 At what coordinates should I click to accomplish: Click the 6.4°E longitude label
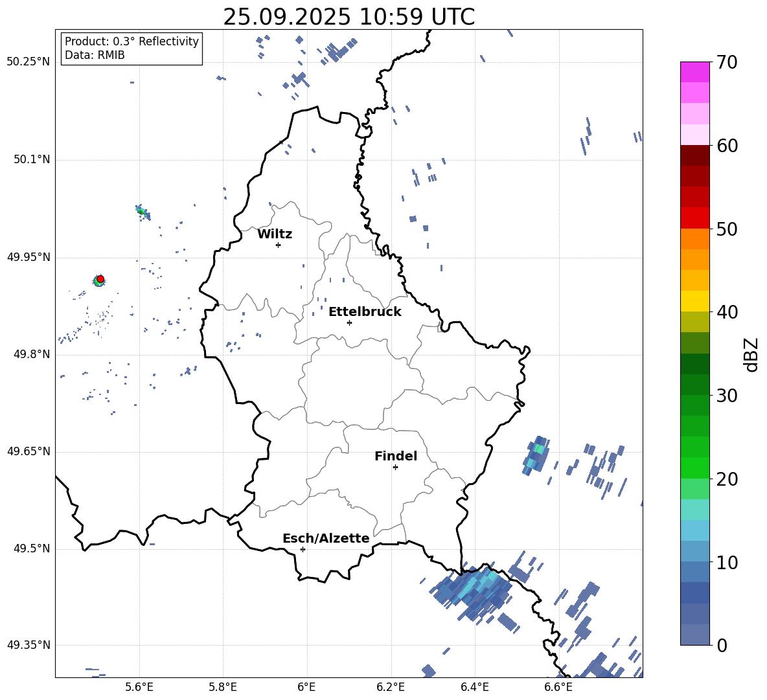point(474,687)
